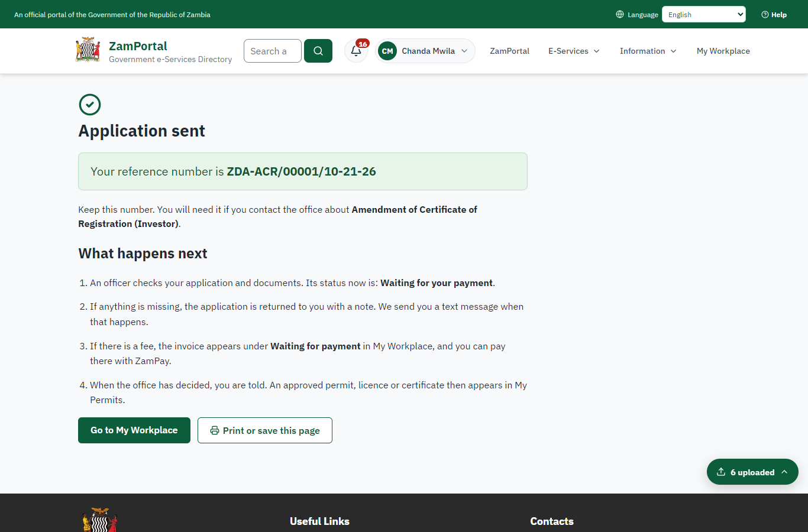Click the Useful Links footer heading

click(x=319, y=521)
